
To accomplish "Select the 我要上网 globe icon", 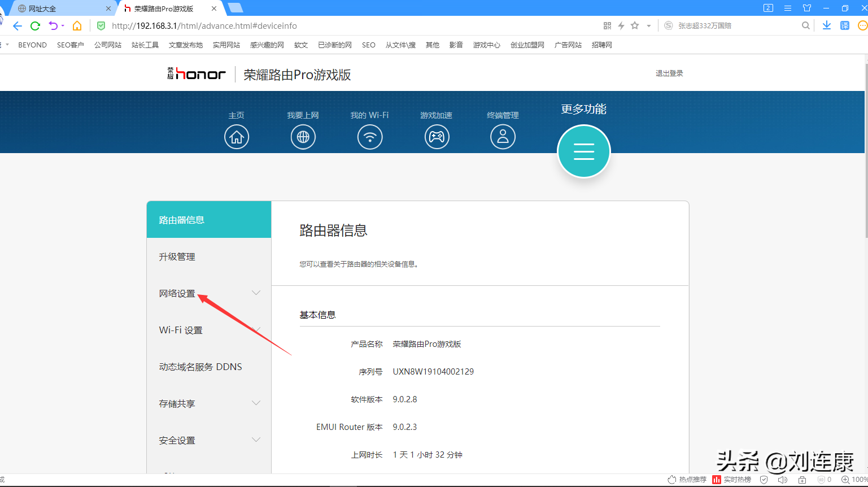I will 303,136.
